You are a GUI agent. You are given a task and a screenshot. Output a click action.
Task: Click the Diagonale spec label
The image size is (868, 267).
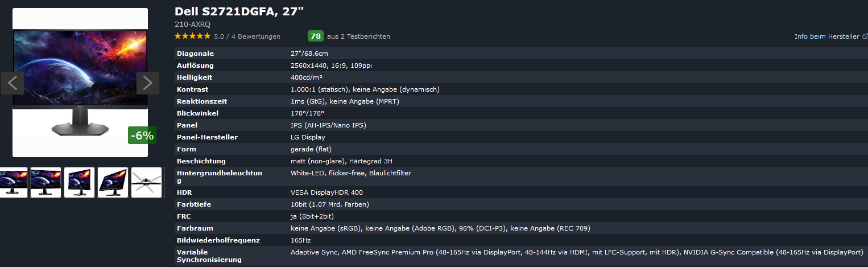click(x=195, y=54)
